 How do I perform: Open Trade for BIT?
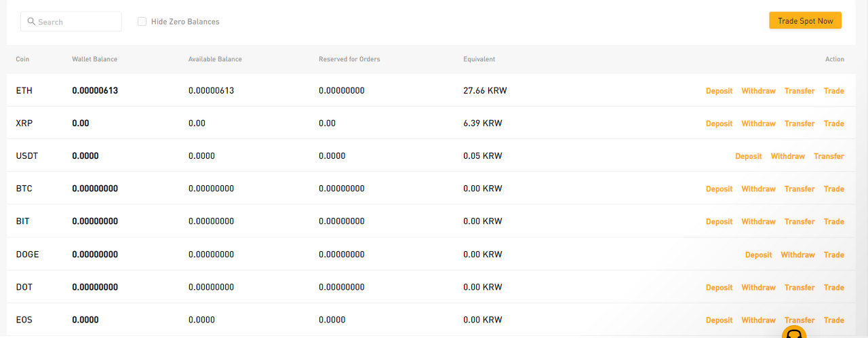833,221
